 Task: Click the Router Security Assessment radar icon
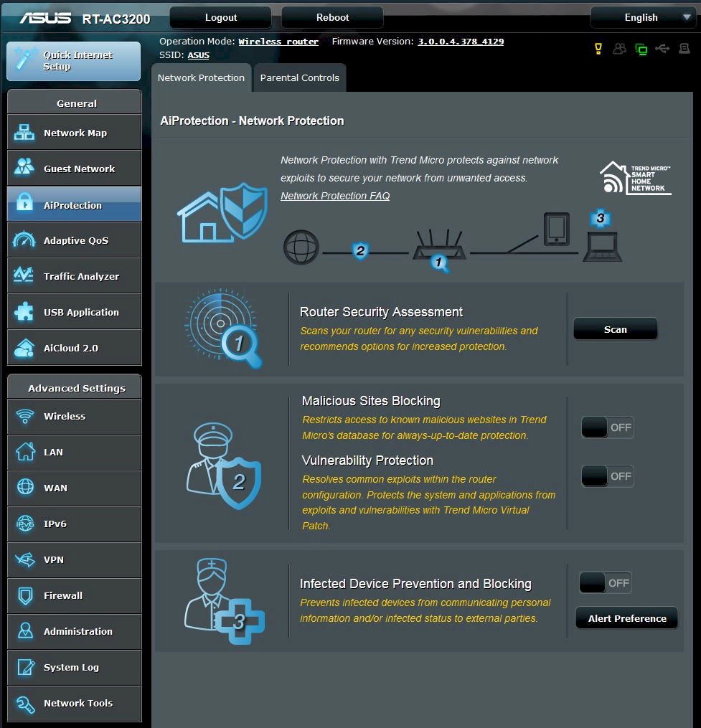[x=223, y=328]
